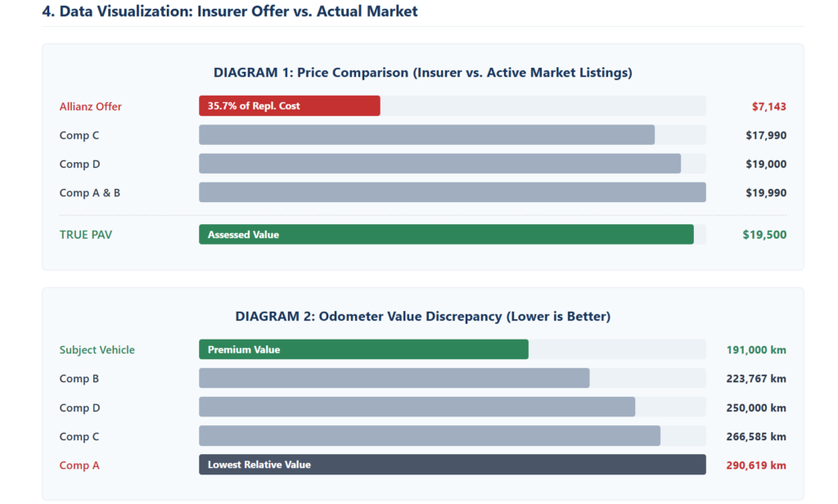The image size is (838, 504).
Task: Click the 290,619 km odometer label
Action: [756, 466]
